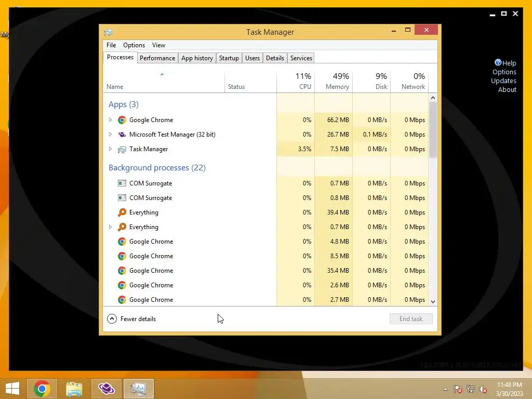Switch to the Services tab

click(x=301, y=58)
